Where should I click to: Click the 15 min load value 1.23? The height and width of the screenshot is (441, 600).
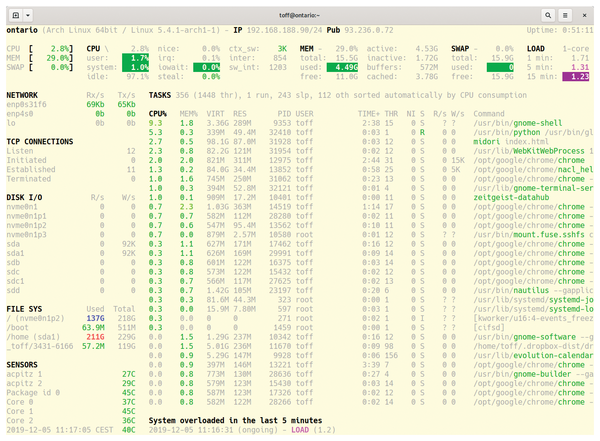pyautogui.click(x=576, y=77)
